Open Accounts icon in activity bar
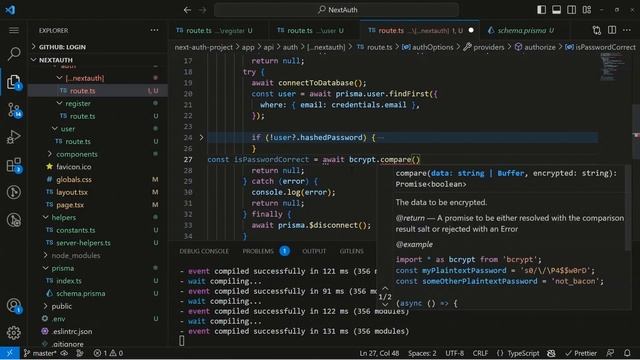 (14, 305)
